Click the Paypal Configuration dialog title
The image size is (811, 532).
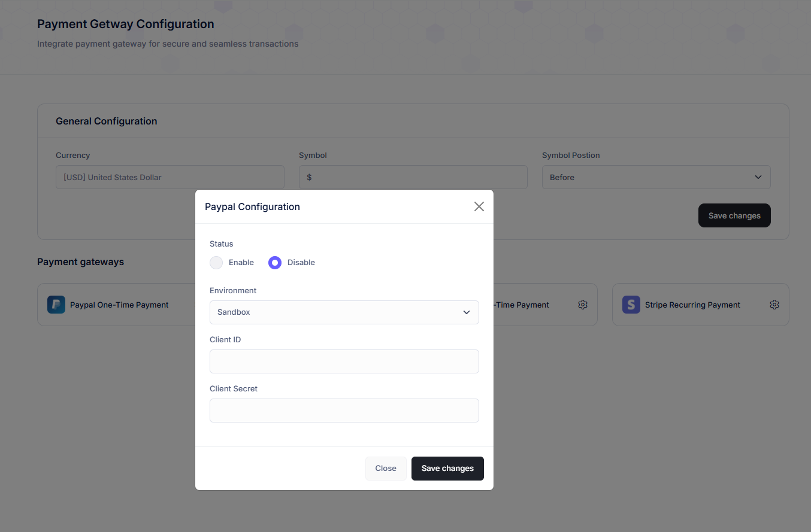tap(252, 206)
